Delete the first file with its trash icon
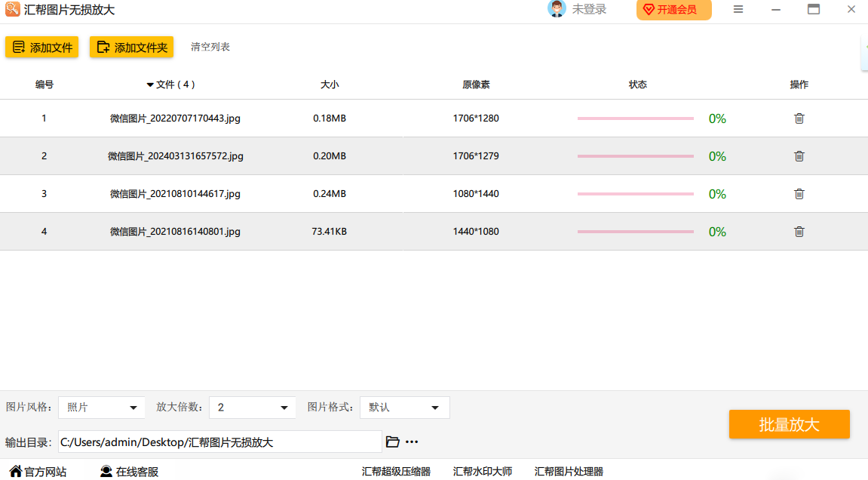The image size is (868, 480). tap(799, 118)
